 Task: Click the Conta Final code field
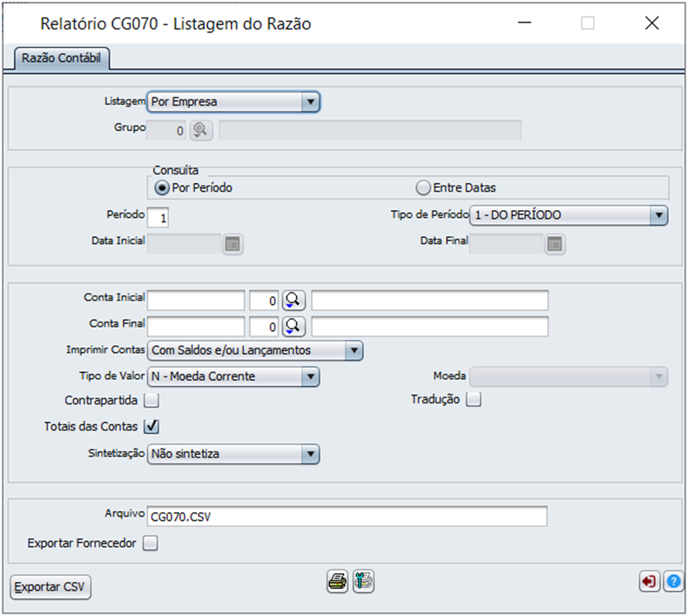[196, 326]
